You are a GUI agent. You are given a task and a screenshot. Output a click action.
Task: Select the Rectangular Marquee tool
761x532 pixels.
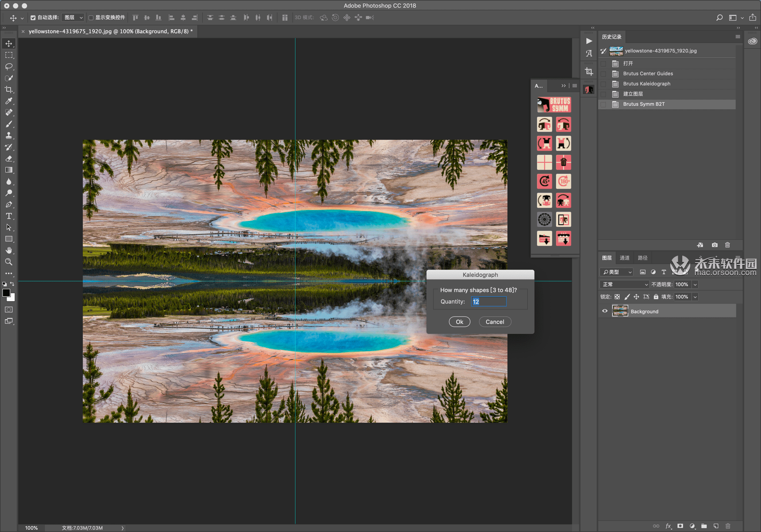coord(9,55)
